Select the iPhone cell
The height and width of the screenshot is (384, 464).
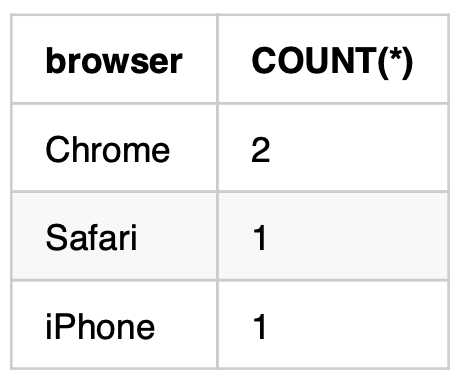tap(114, 325)
